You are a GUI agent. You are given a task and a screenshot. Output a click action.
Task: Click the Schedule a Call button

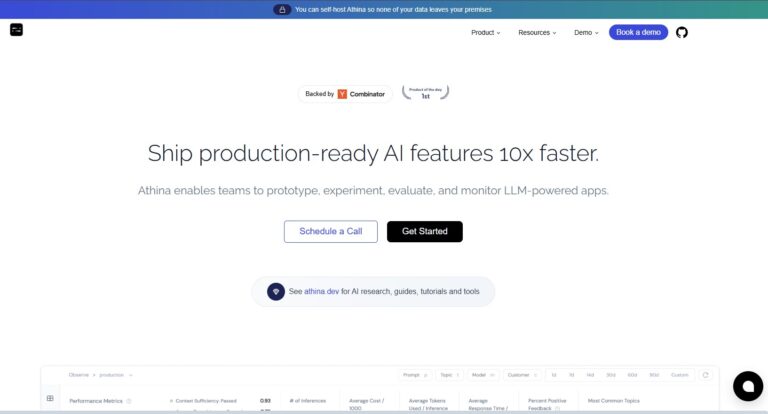coord(331,231)
